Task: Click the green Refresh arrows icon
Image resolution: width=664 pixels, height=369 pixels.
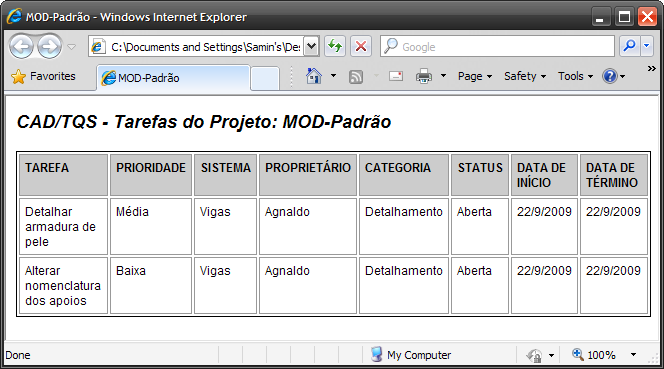Action: tap(335, 46)
